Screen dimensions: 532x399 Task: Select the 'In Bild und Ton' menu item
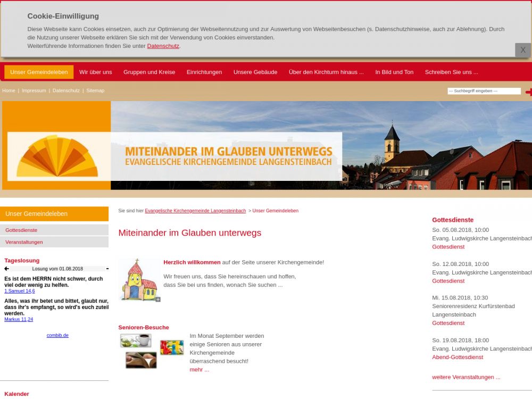pyautogui.click(x=394, y=72)
